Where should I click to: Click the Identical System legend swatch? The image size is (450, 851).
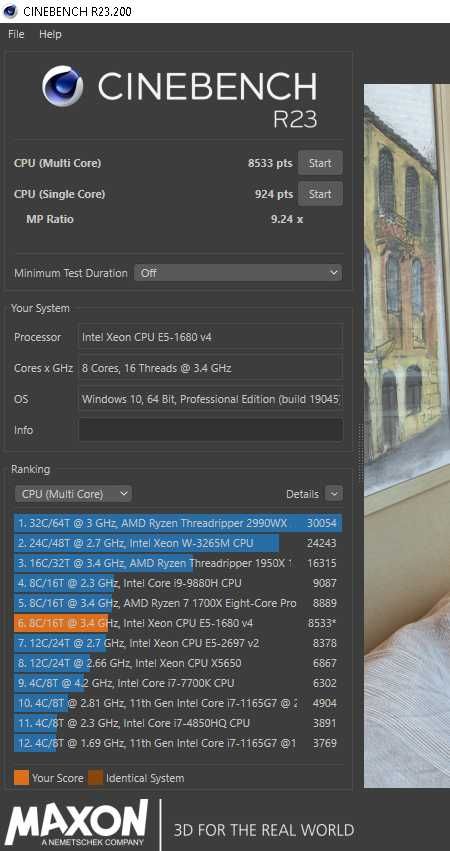tap(96, 778)
